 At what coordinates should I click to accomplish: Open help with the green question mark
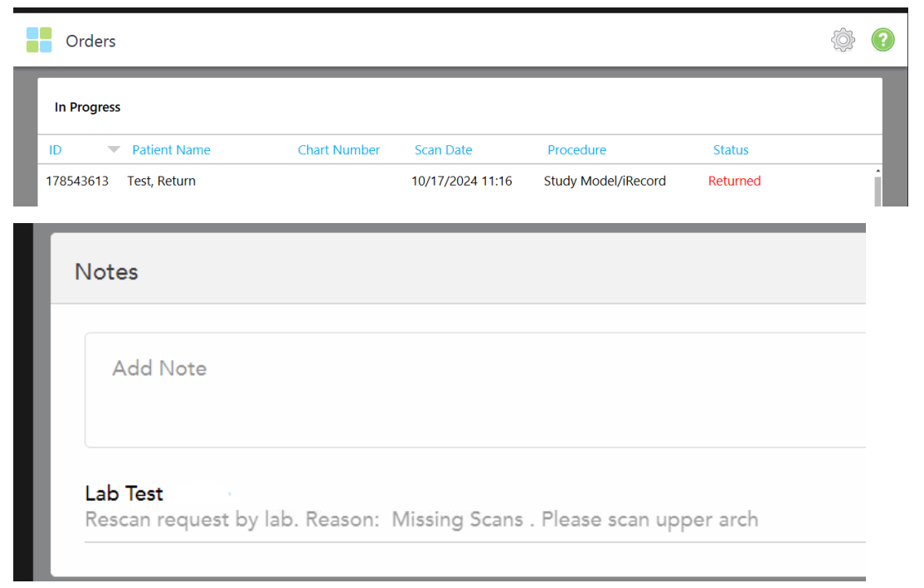point(883,40)
